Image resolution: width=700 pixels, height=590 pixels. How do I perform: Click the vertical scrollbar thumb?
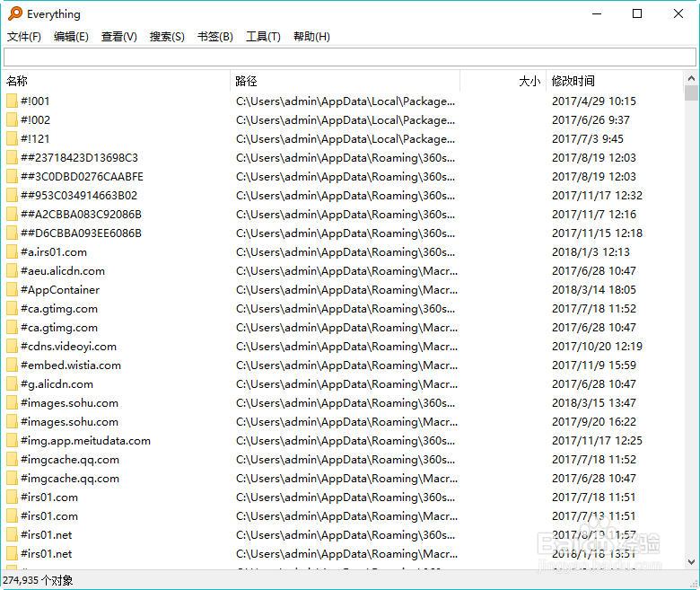[691, 92]
